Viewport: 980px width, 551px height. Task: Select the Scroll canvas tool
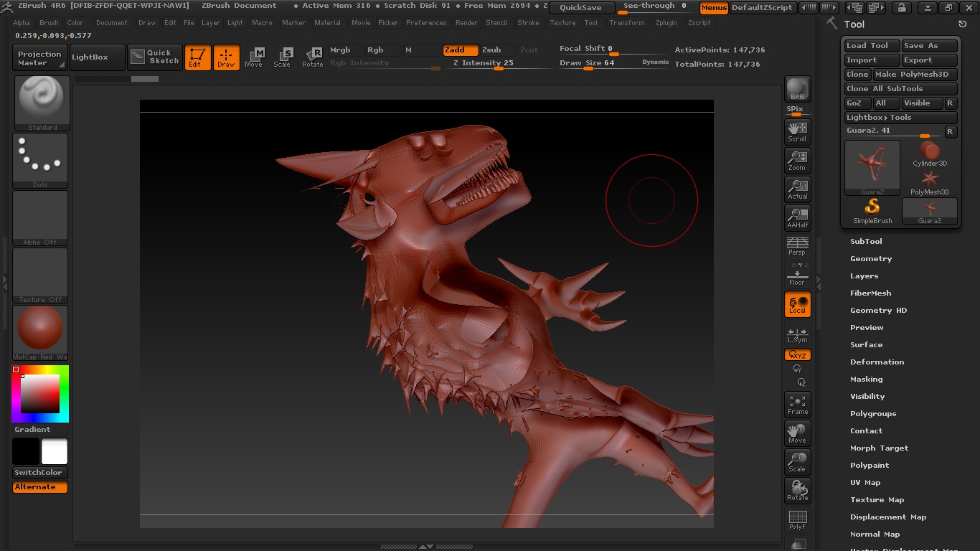[x=797, y=131]
